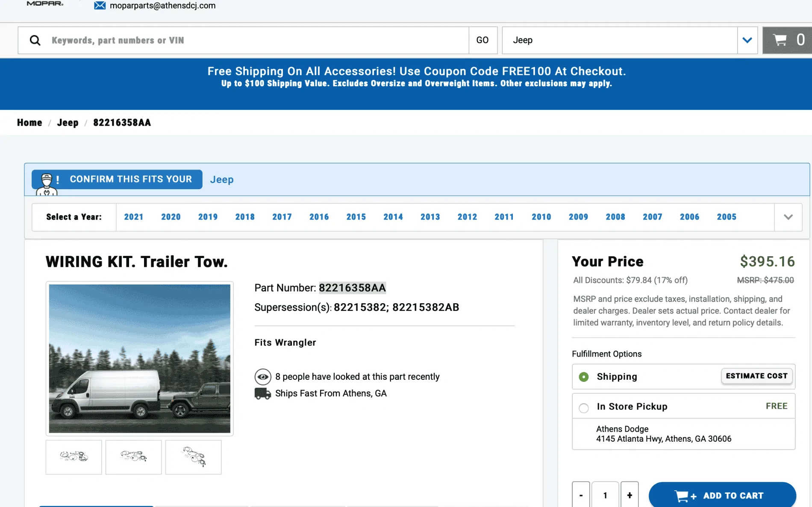Choose year 2005
Image resolution: width=812 pixels, height=507 pixels.
pyautogui.click(x=727, y=217)
